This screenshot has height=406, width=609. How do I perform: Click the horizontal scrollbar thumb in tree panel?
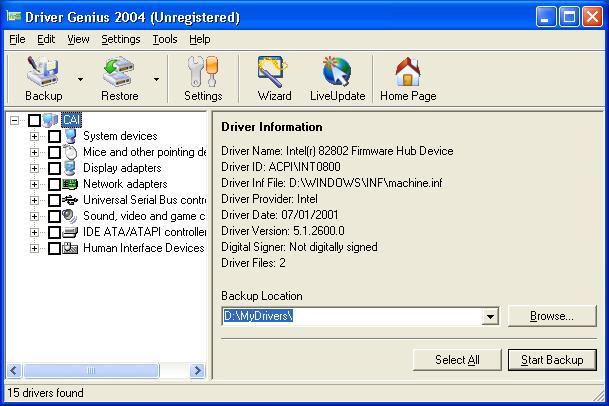point(91,371)
